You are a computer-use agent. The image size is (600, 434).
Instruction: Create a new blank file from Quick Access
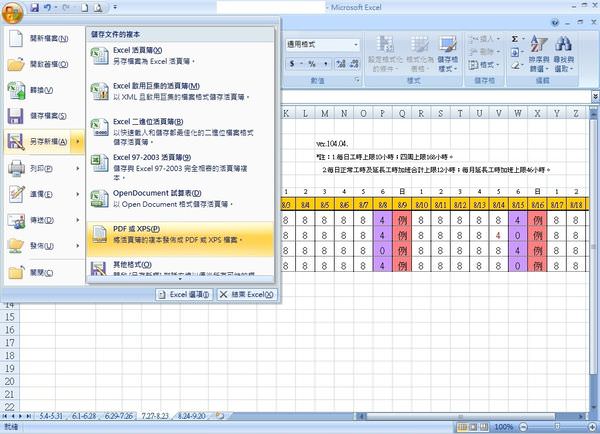click(85, 8)
